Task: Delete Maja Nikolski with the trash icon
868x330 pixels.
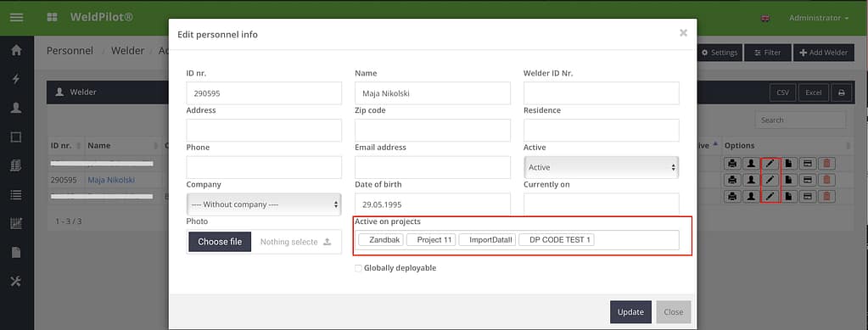Action: (x=826, y=180)
